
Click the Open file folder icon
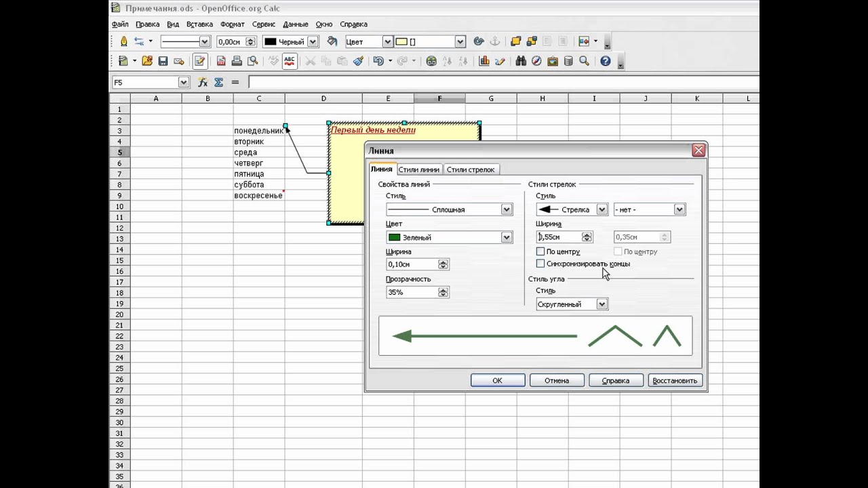click(146, 61)
